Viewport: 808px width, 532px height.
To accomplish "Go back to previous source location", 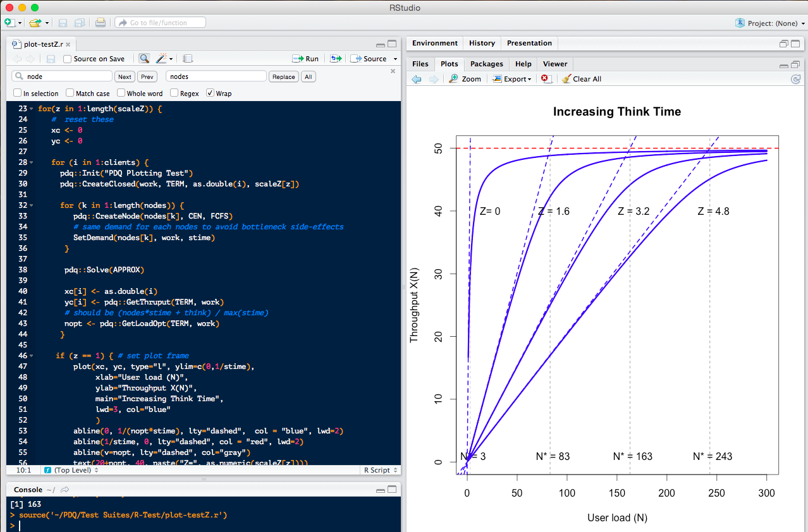I will tap(17, 59).
